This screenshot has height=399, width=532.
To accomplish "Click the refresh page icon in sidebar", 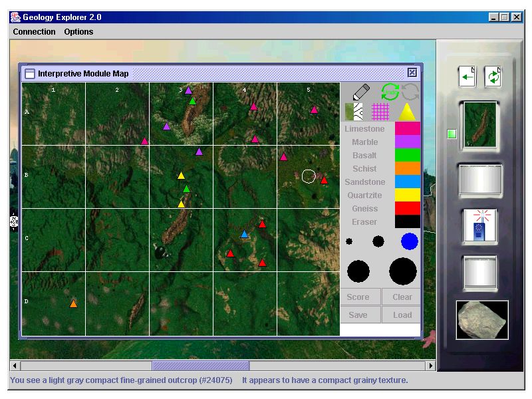I will coord(493,76).
